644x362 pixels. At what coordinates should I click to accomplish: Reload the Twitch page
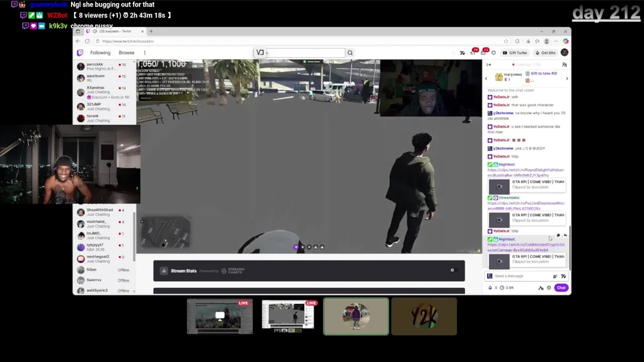[87, 41]
